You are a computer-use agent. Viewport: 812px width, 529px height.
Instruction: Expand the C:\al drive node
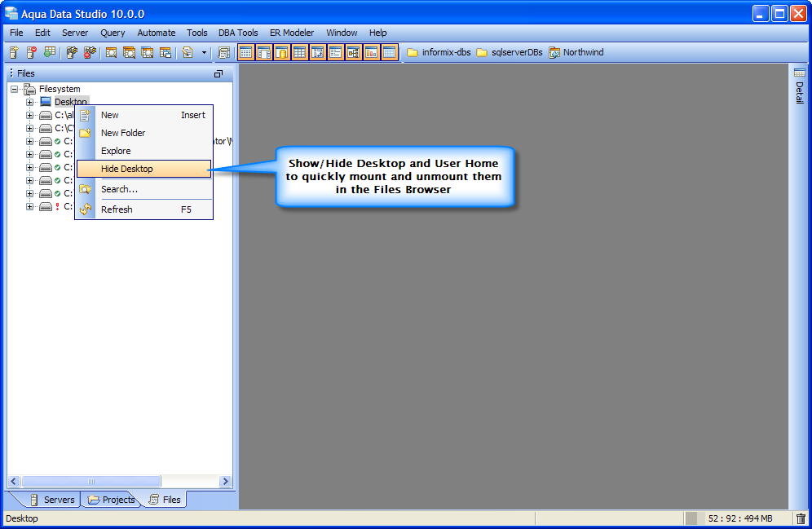click(x=30, y=115)
